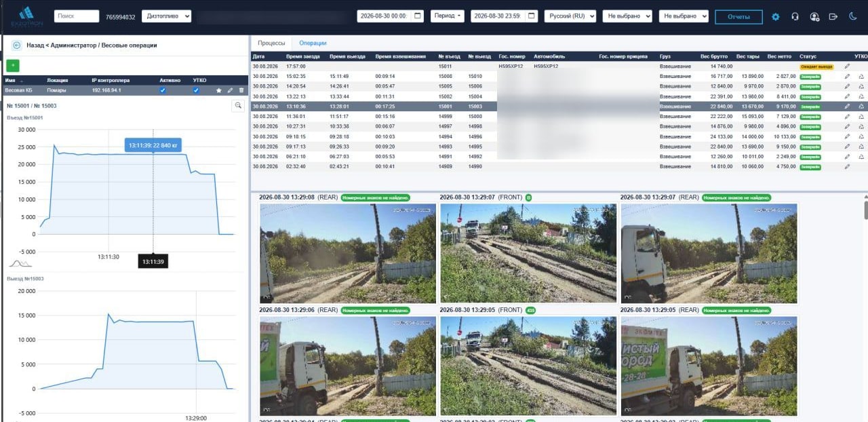Click the green plus add button

(x=13, y=66)
